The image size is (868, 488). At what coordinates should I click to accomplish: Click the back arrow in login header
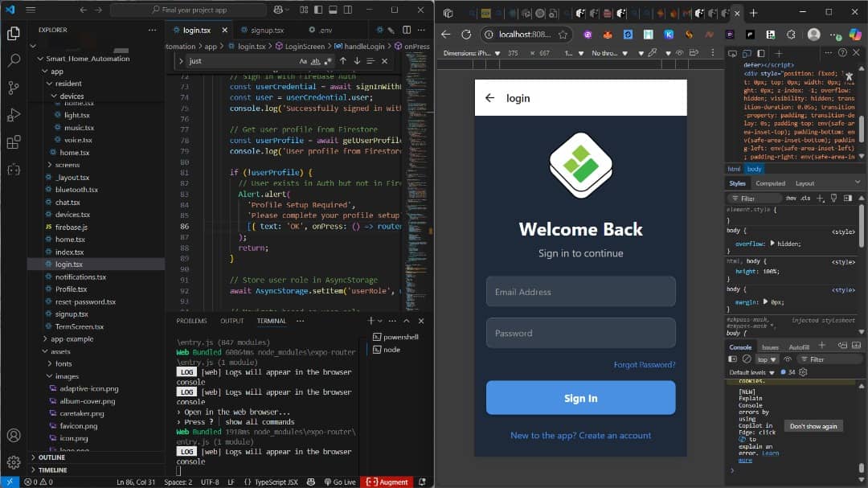(x=490, y=98)
